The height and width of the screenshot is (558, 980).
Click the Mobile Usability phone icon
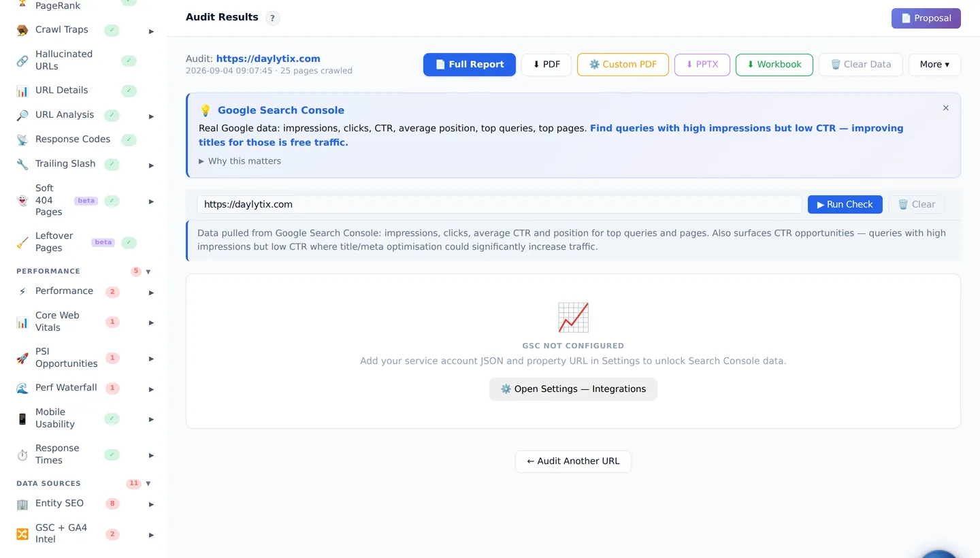click(22, 419)
